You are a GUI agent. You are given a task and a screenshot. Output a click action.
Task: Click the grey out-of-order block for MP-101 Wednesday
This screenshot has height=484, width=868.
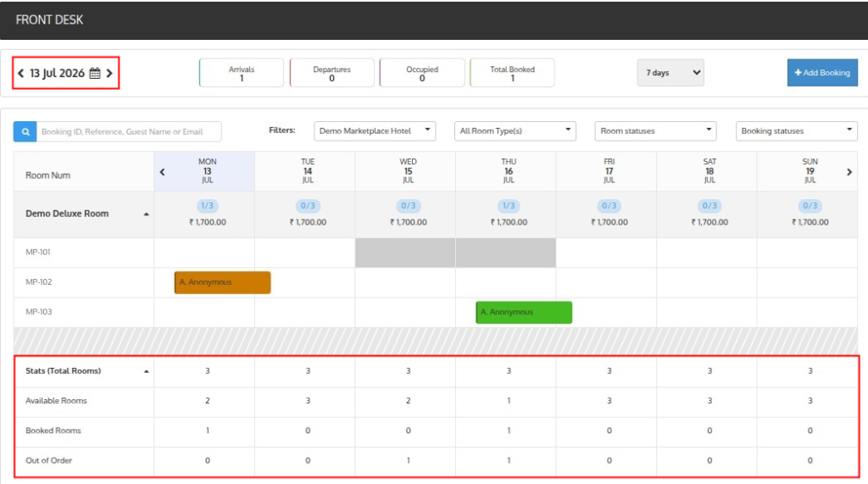(x=405, y=253)
